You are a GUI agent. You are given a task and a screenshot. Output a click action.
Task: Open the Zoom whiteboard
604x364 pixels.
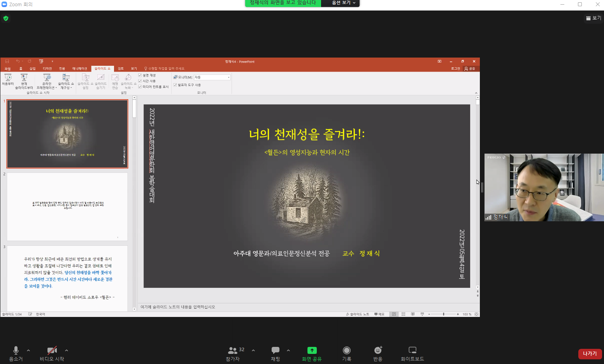(x=412, y=350)
